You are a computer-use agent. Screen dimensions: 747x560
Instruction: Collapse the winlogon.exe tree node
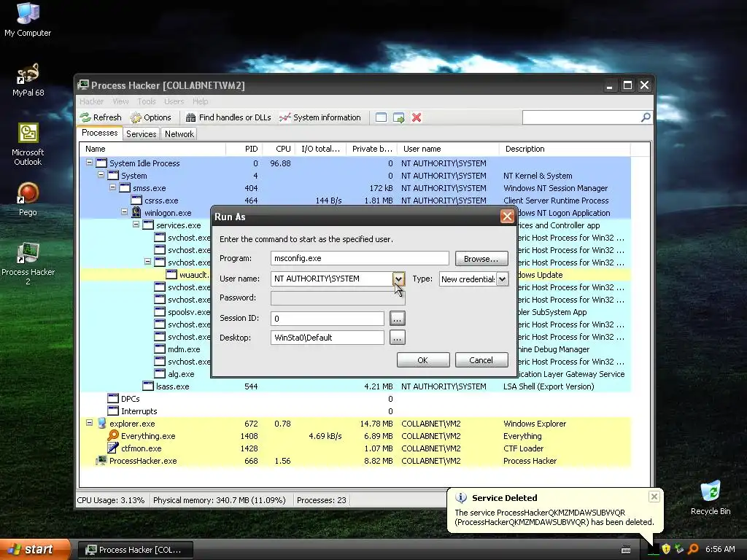[124, 212]
